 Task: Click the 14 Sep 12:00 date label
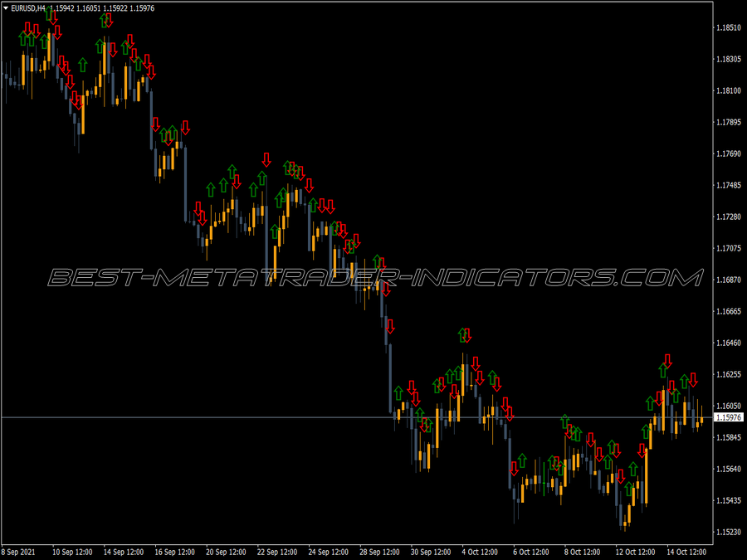click(124, 552)
